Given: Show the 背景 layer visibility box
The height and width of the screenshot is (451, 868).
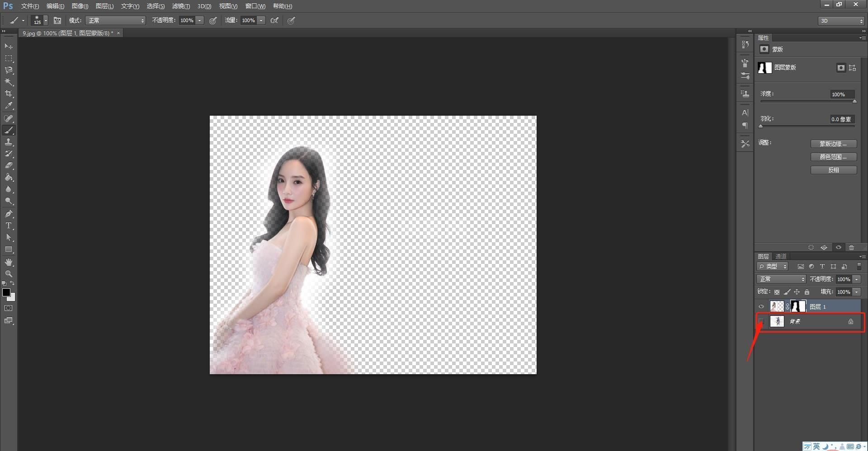Looking at the screenshot, I should [761, 321].
